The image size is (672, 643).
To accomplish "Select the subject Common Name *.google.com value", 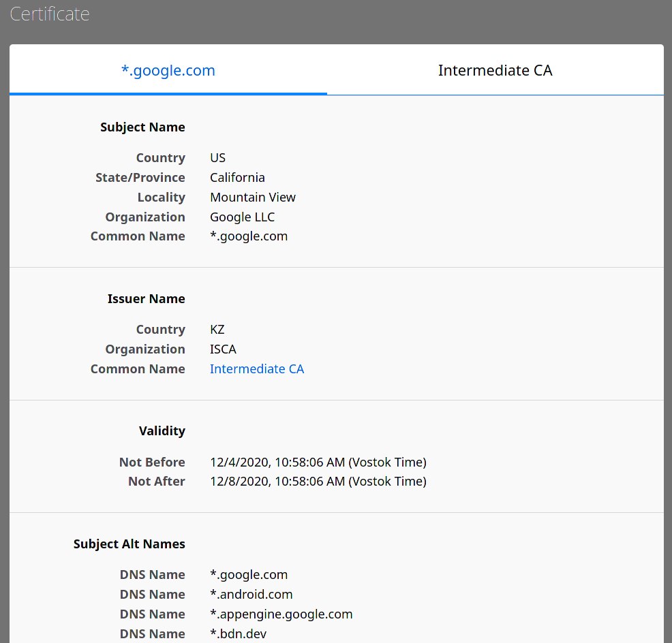I will pyautogui.click(x=249, y=236).
